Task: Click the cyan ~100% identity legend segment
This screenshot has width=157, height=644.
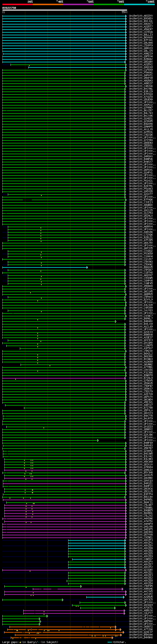Action: 139,4
